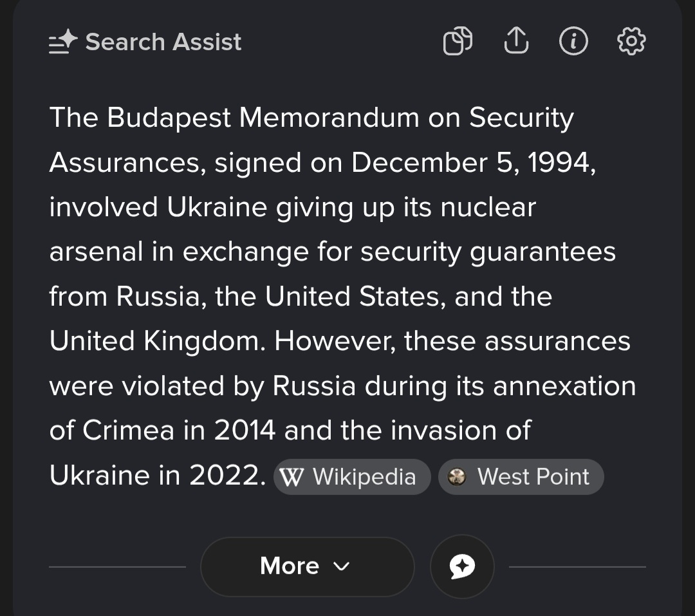This screenshot has width=695, height=616.
Task: Click the phrase United Kingdom
Action: pyautogui.click(x=158, y=342)
